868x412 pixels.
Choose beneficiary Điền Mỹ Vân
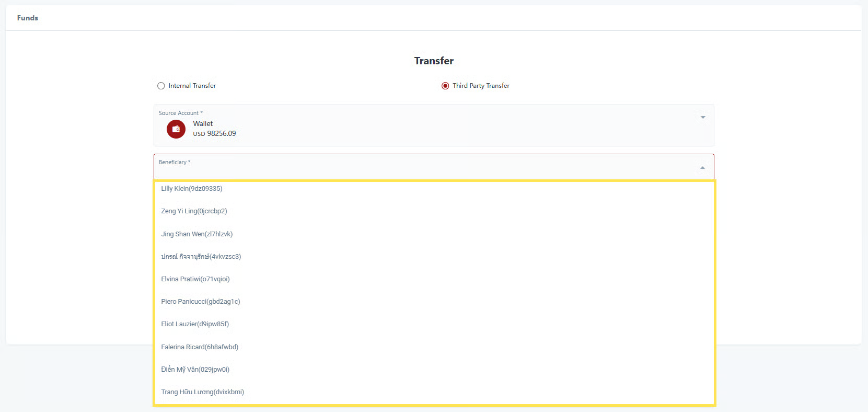pyautogui.click(x=195, y=370)
